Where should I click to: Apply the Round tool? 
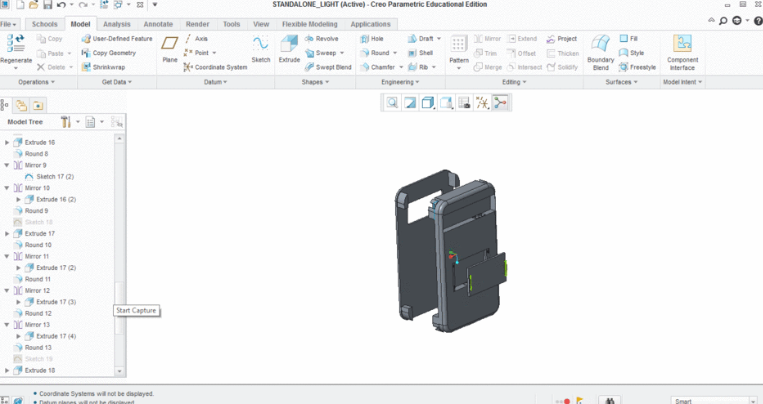pyautogui.click(x=375, y=53)
